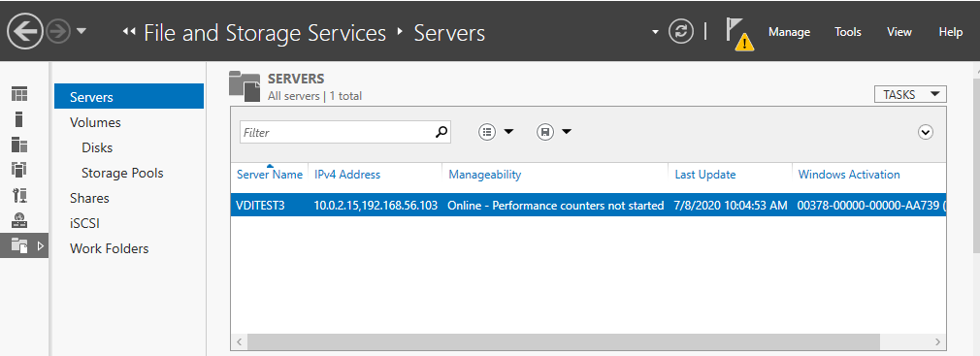Click the 7/8/2020 10:04:53 AM cell
The image size is (980, 356).
[731, 206]
